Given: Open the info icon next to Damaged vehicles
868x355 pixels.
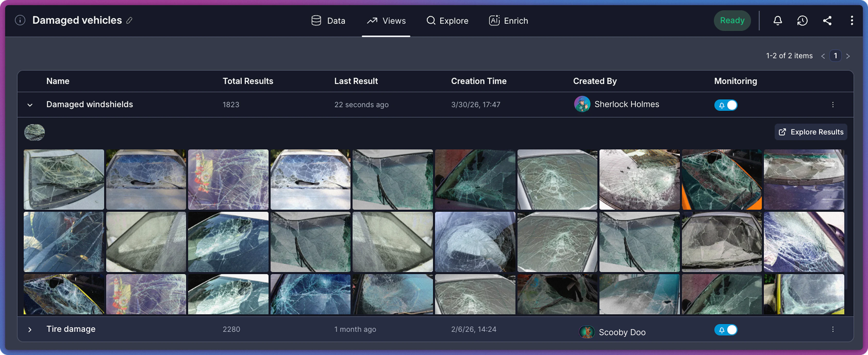Looking at the screenshot, I should click(x=20, y=20).
